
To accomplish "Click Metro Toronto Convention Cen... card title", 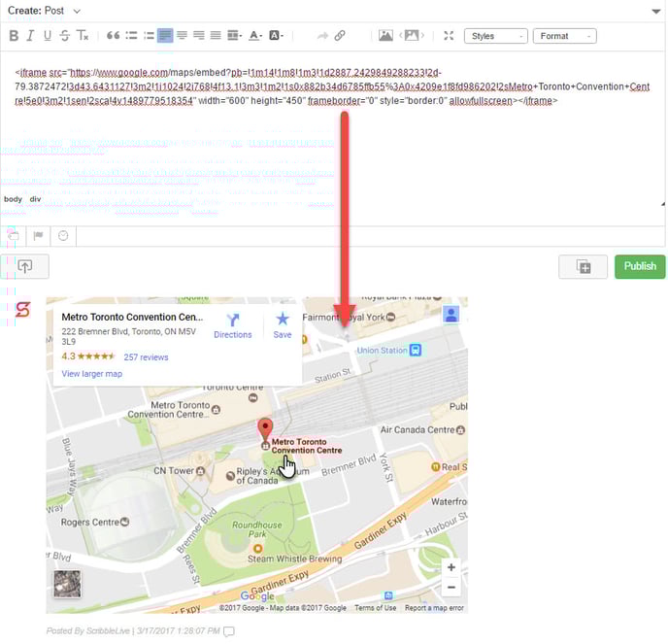I will (132, 317).
